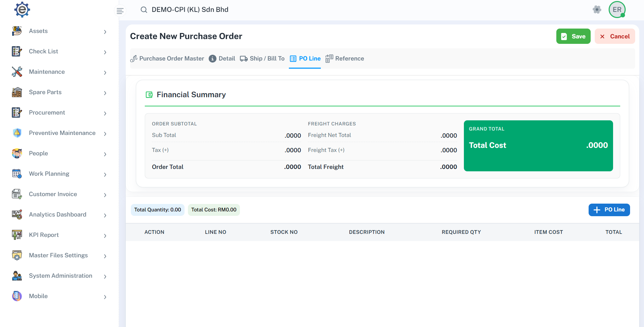Screen dimensions: 644x327
Task: Open the Ship / Bill To tab
Action: pyautogui.click(x=262, y=58)
